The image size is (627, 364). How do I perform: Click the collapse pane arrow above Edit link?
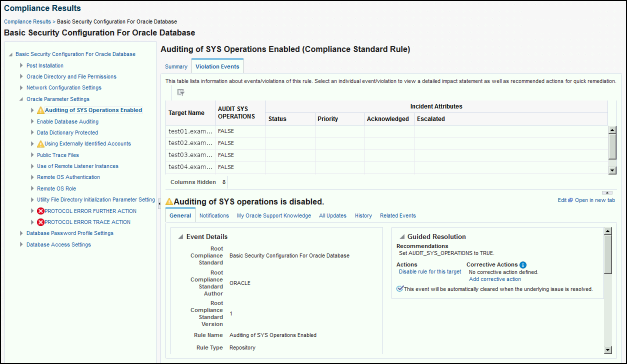click(607, 192)
